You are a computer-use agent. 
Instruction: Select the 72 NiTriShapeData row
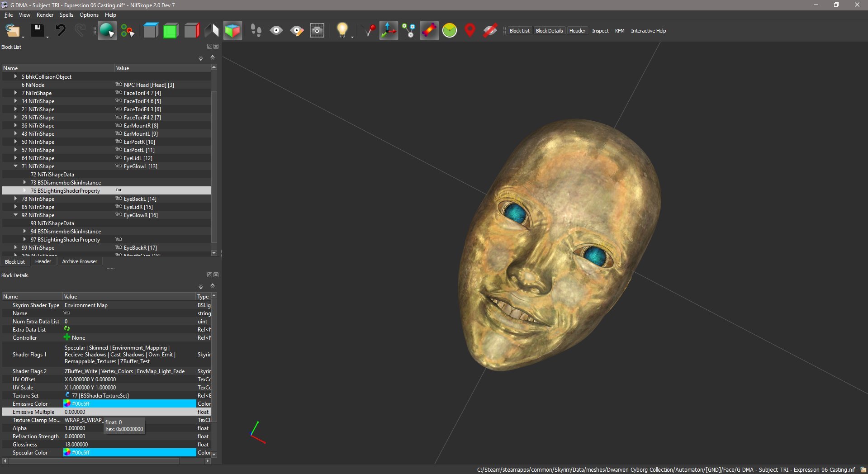pos(106,174)
